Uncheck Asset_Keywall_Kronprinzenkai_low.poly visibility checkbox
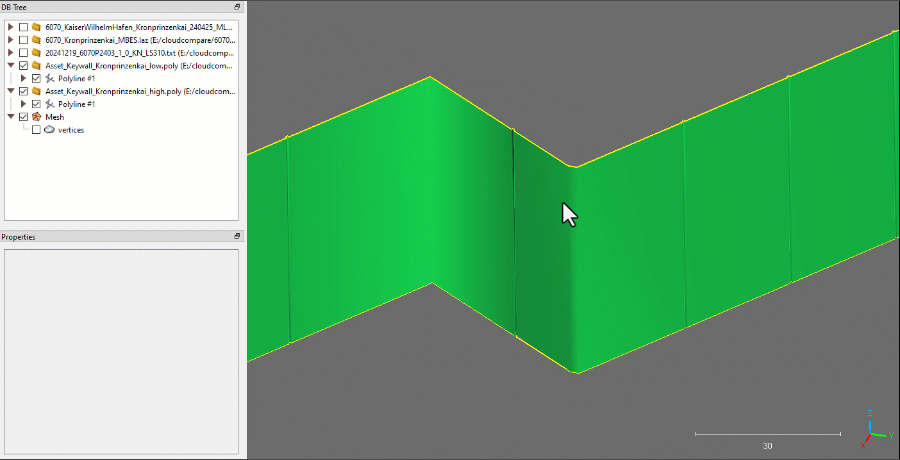 (x=24, y=65)
